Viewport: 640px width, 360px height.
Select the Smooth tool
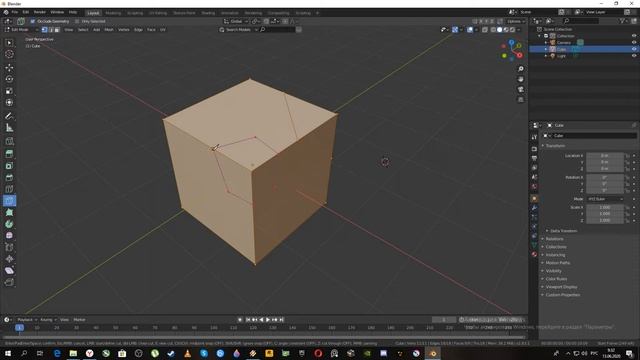coord(9,236)
